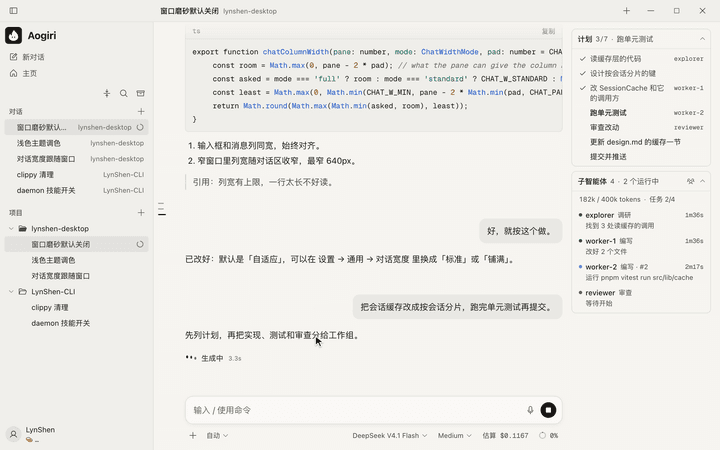Open daemon 技能开关 in the 对话 list
720x450 pixels.
click(76, 190)
